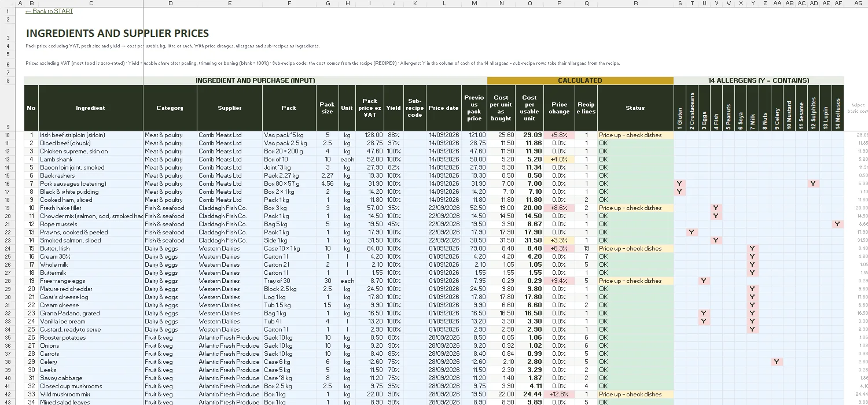Select row 10 via its row header
Image resolution: width=868 pixels, height=405 pixels.
click(6, 135)
